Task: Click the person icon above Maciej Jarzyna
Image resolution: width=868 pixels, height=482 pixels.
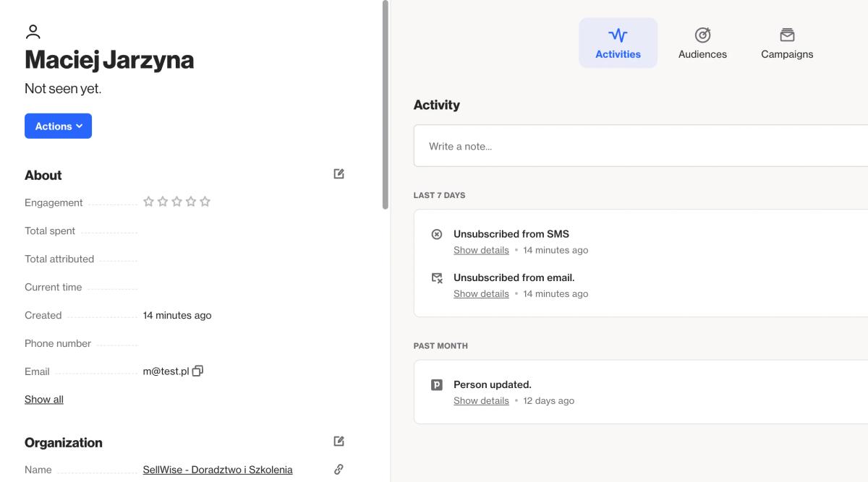Action: 33,32
